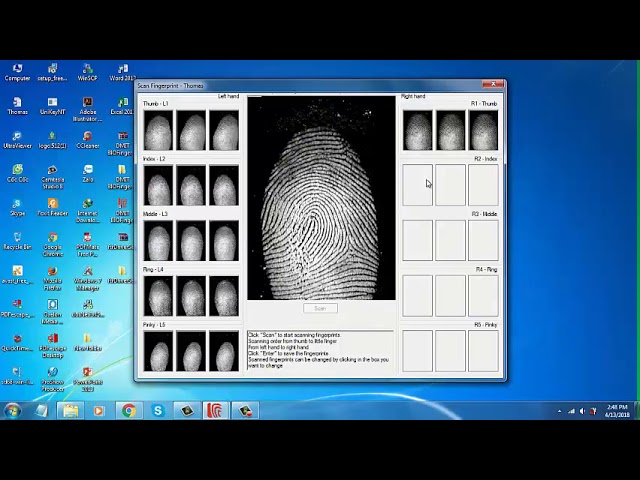
Task: Open logo.512(1) desktop file
Action: click(52, 140)
